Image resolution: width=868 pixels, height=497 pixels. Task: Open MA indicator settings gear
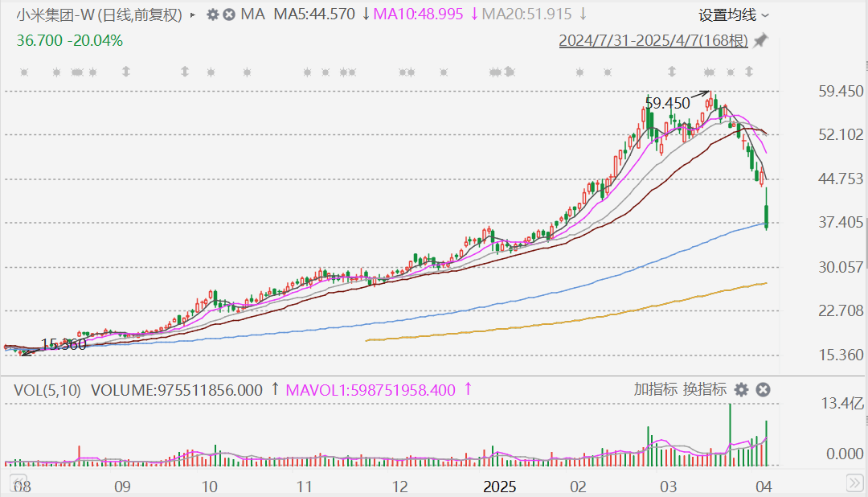tap(212, 14)
